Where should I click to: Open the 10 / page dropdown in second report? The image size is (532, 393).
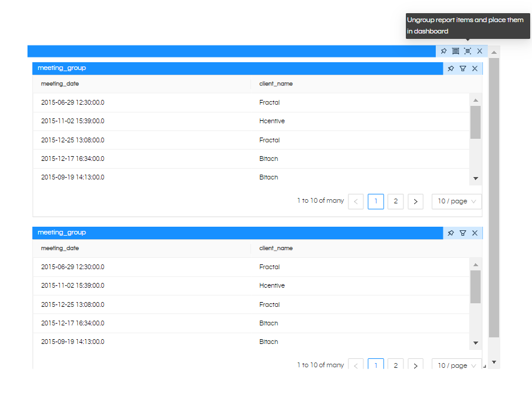456,364
